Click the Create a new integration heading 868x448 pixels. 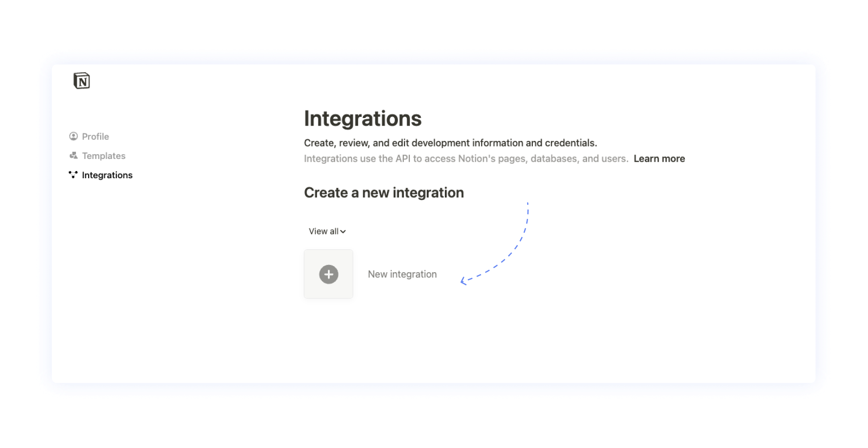384,193
